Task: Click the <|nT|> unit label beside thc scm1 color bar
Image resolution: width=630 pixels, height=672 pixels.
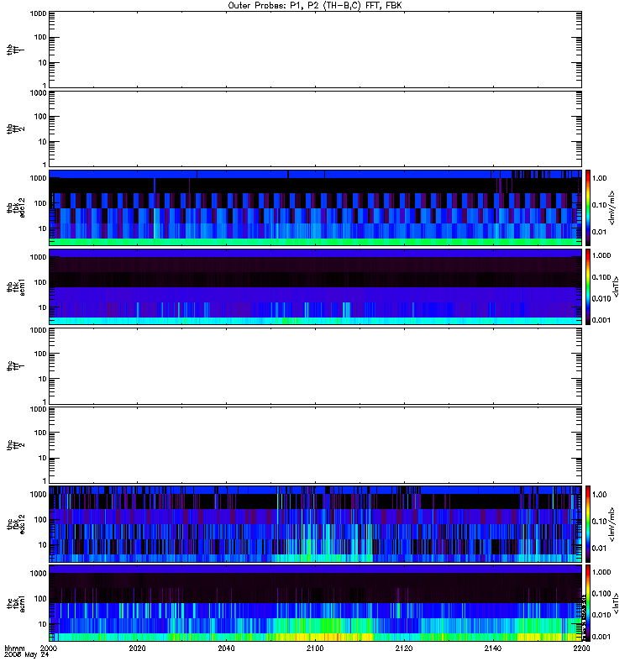Action: point(617,603)
